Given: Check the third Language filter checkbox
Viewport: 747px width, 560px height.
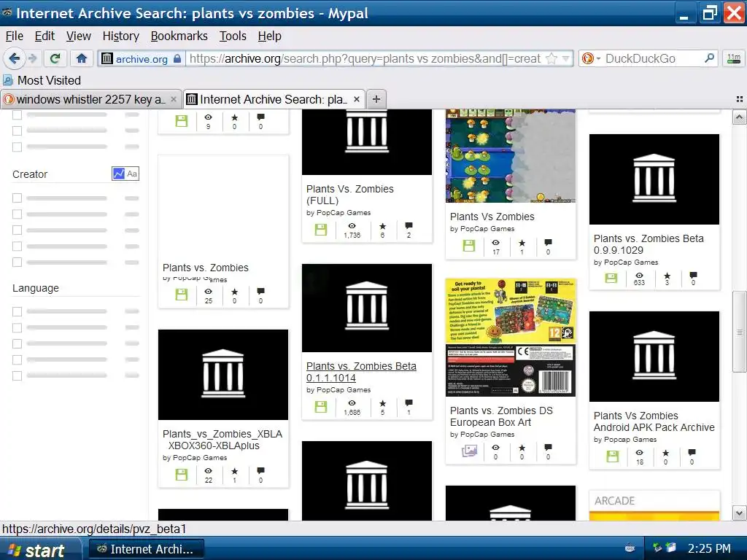Looking at the screenshot, I should [x=18, y=343].
